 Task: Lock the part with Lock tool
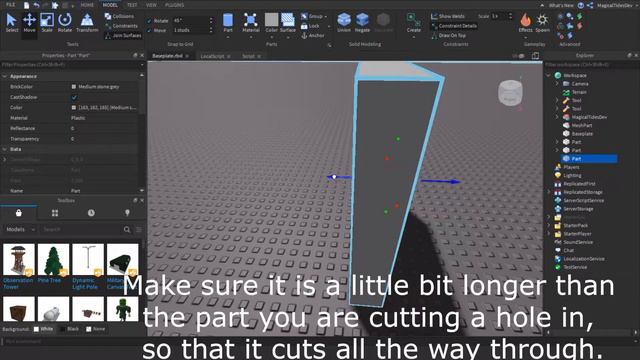[310, 26]
